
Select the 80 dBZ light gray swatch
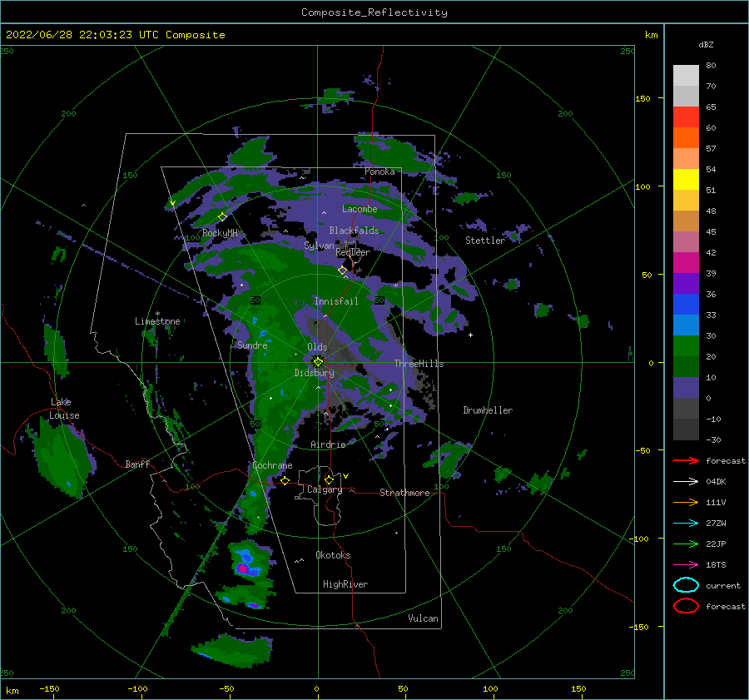pos(686,76)
